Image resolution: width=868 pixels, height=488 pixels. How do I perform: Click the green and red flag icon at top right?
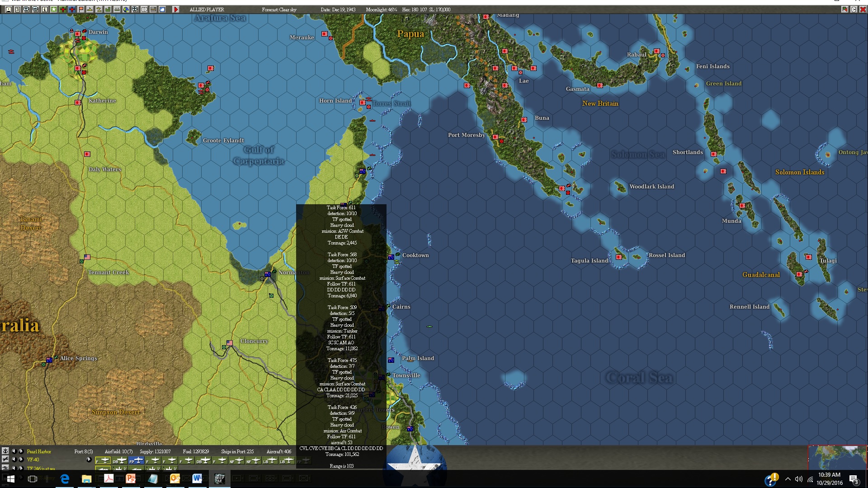(844, 9)
